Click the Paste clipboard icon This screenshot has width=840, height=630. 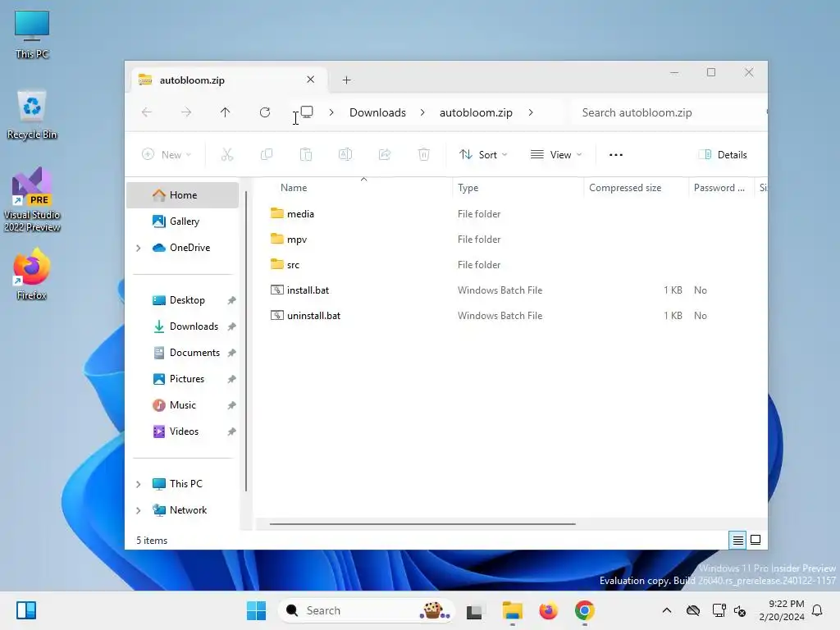[x=306, y=154]
